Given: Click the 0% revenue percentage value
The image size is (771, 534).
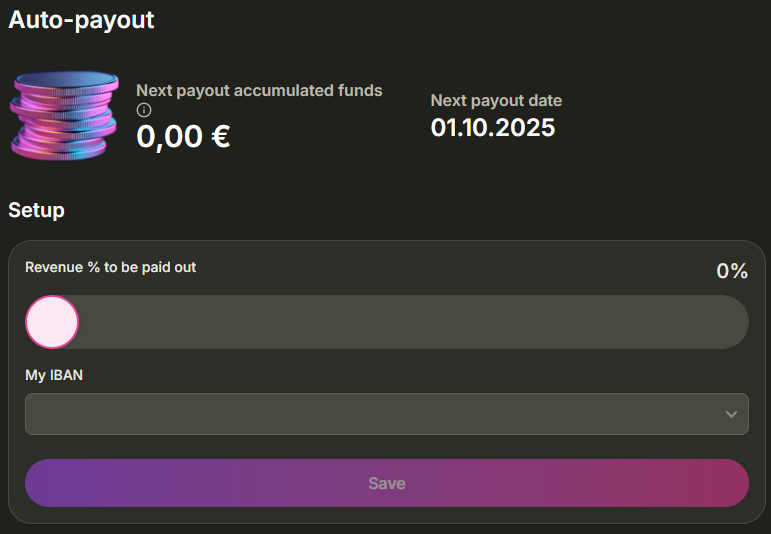Looking at the screenshot, I should [732, 270].
